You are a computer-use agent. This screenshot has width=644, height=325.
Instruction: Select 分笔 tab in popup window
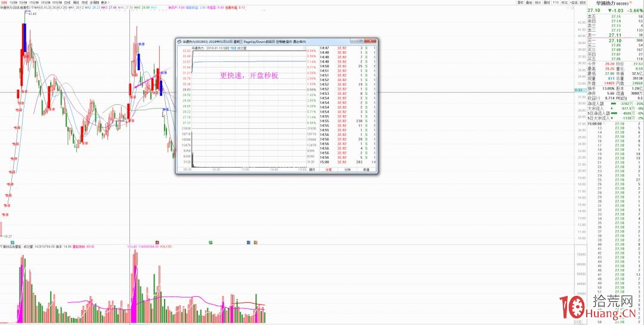[328, 169]
